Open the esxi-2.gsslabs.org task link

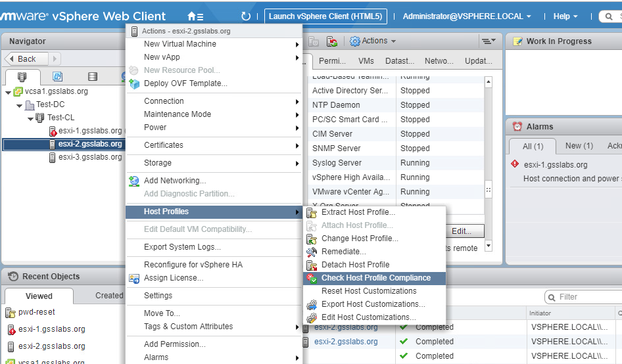click(346, 342)
